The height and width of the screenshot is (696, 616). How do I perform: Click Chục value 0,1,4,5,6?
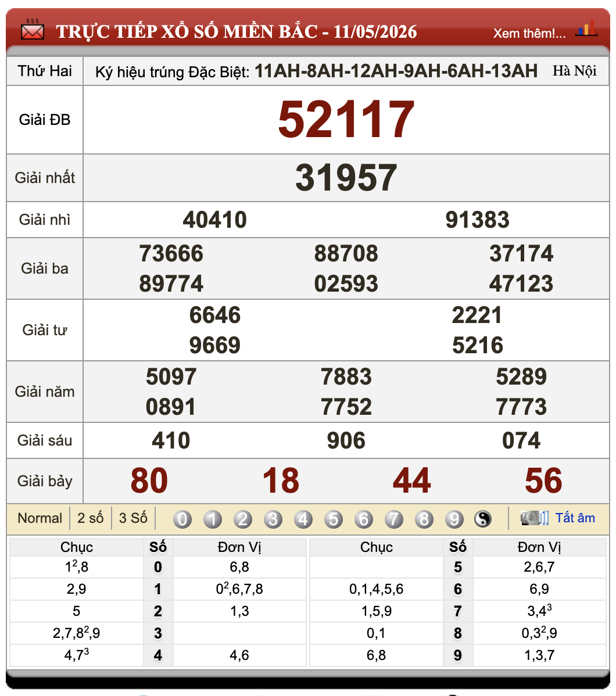point(376,589)
